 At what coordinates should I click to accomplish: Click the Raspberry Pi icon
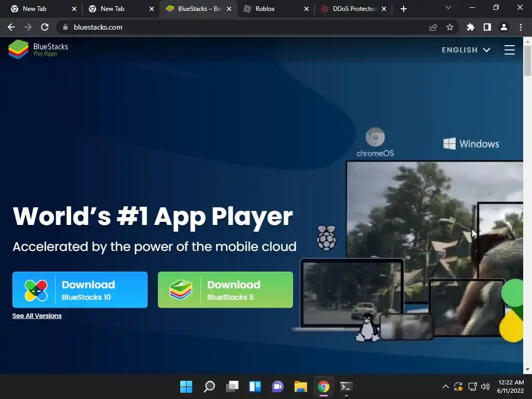click(326, 238)
